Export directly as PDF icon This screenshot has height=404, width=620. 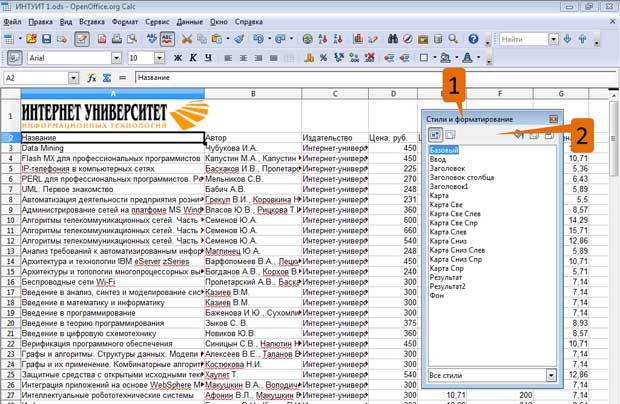(102, 39)
